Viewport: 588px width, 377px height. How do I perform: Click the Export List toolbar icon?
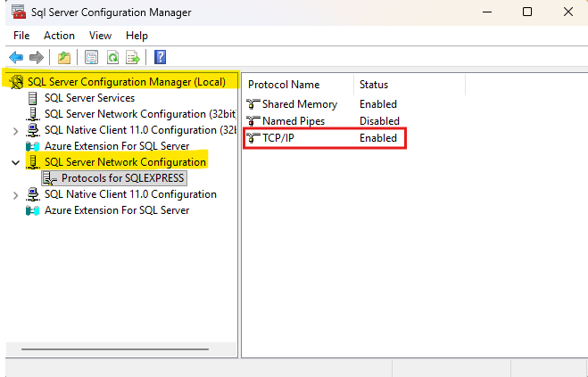click(133, 58)
